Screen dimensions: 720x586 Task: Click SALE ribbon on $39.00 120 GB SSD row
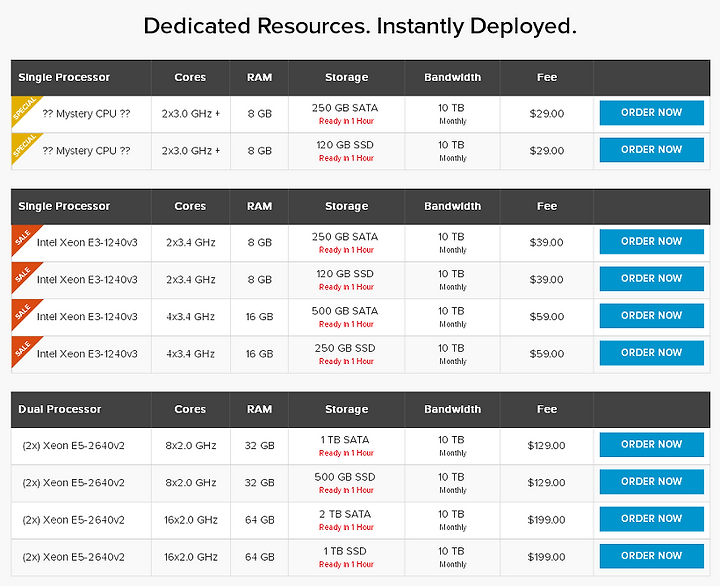click(x=22, y=274)
